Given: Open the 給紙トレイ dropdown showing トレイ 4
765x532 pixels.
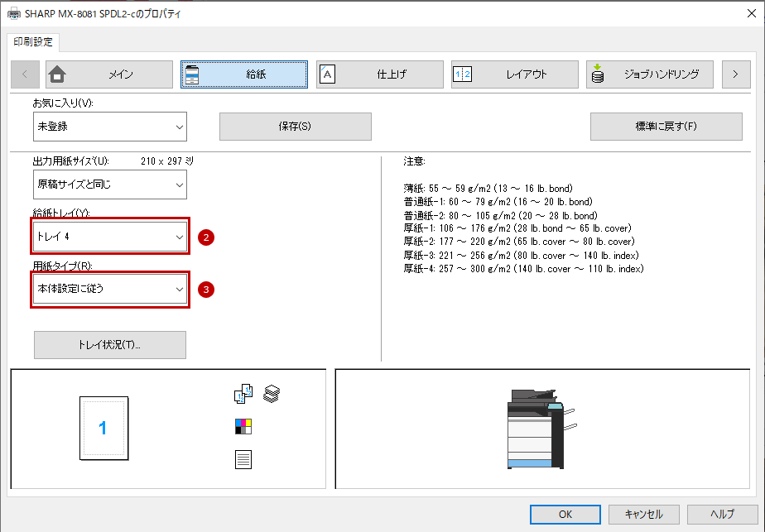Looking at the screenshot, I should [x=110, y=237].
